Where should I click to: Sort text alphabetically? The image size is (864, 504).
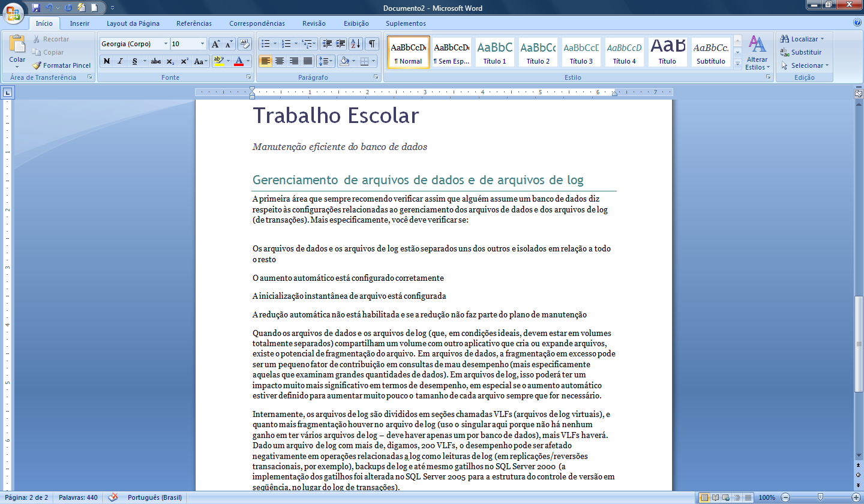click(356, 44)
